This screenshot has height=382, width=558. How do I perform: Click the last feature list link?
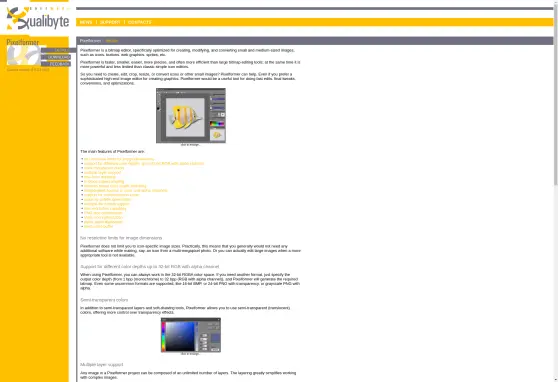coord(98,226)
